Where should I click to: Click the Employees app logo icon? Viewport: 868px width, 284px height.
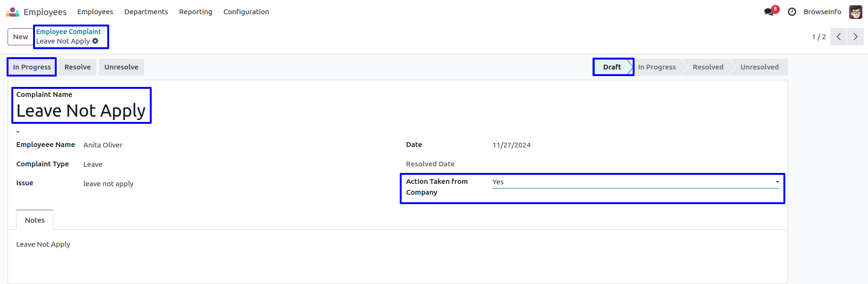pyautogui.click(x=12, y=12)
